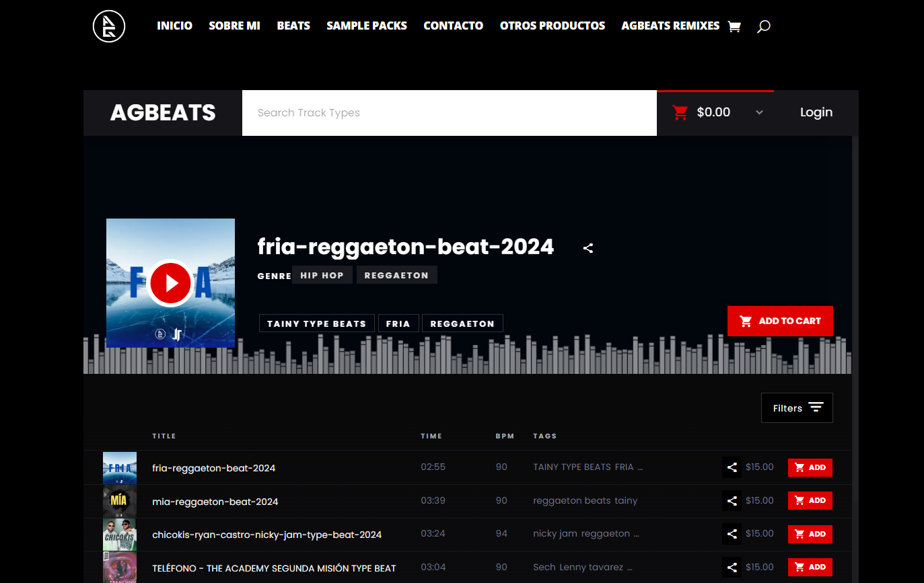
Task: Expand the $0.00 cart dropdown
Action: click(x=759, y=113)
